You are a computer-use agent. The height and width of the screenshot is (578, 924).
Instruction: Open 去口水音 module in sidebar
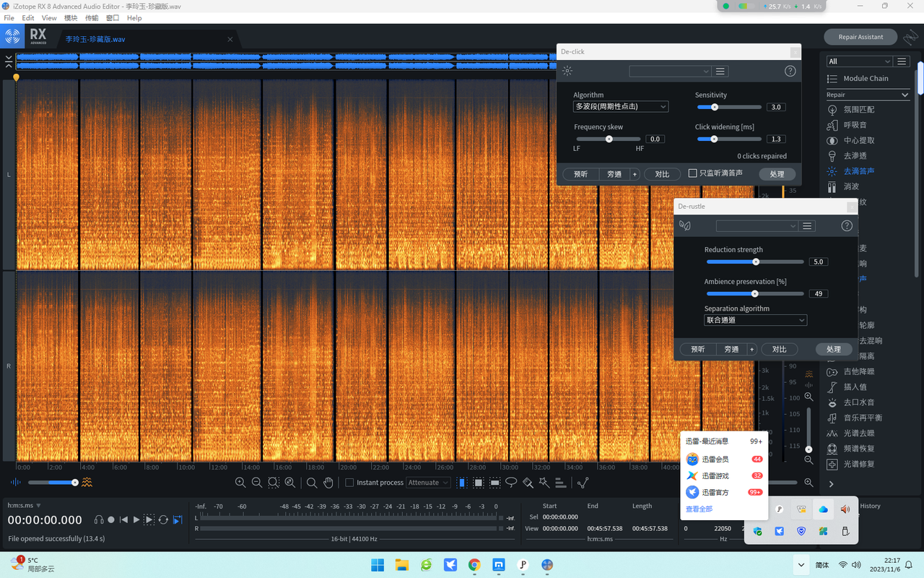pos(858,402)
